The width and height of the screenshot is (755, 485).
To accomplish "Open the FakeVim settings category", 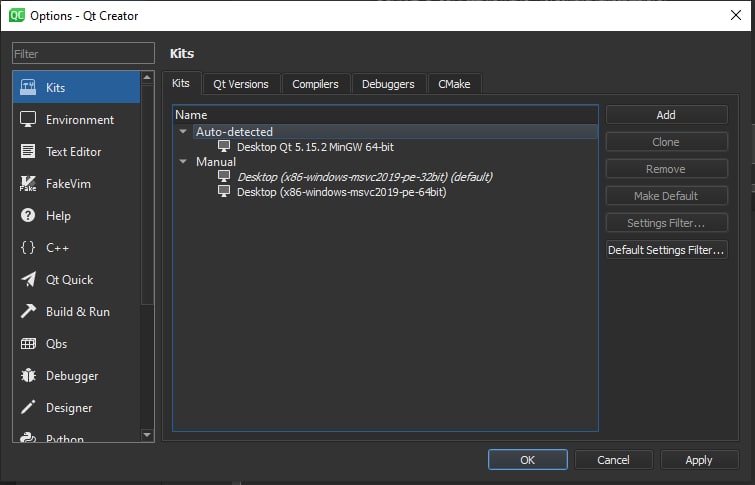I will (x=77, y=184).
